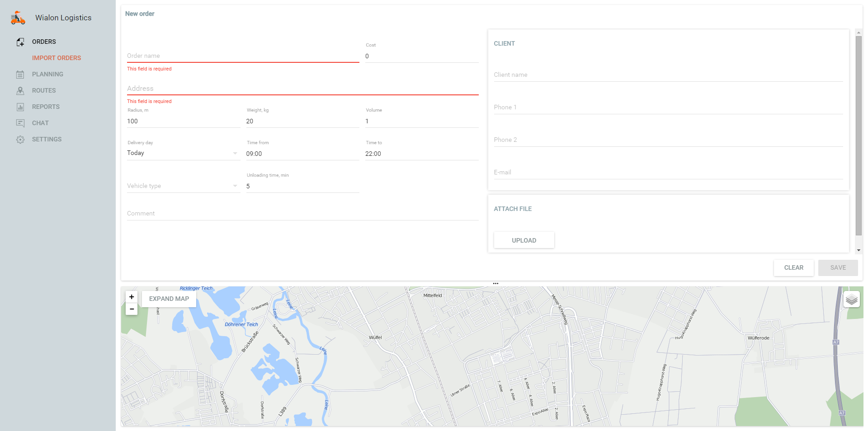The height and width of the screenshot is (431, 868).
Task: Zoom in on the map
Action: click(x=132, y=297)
